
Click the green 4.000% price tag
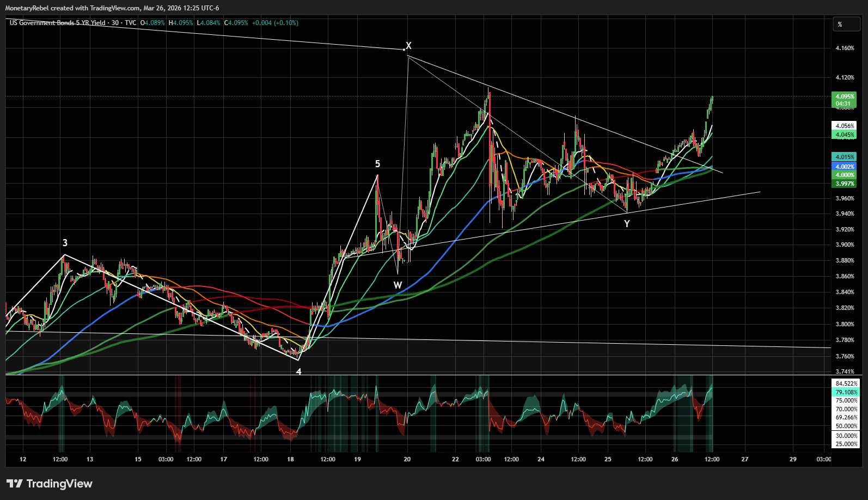click(x=845, y=175)
